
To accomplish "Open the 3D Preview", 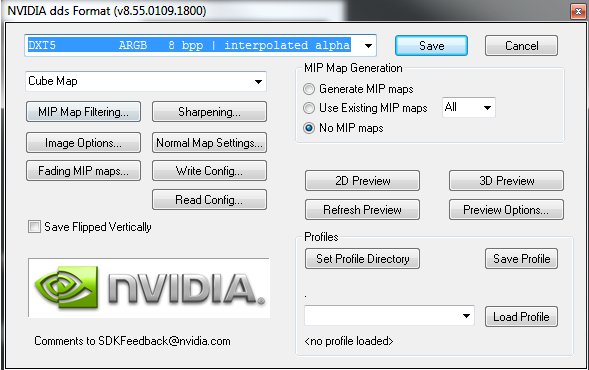I will [506, 181].
